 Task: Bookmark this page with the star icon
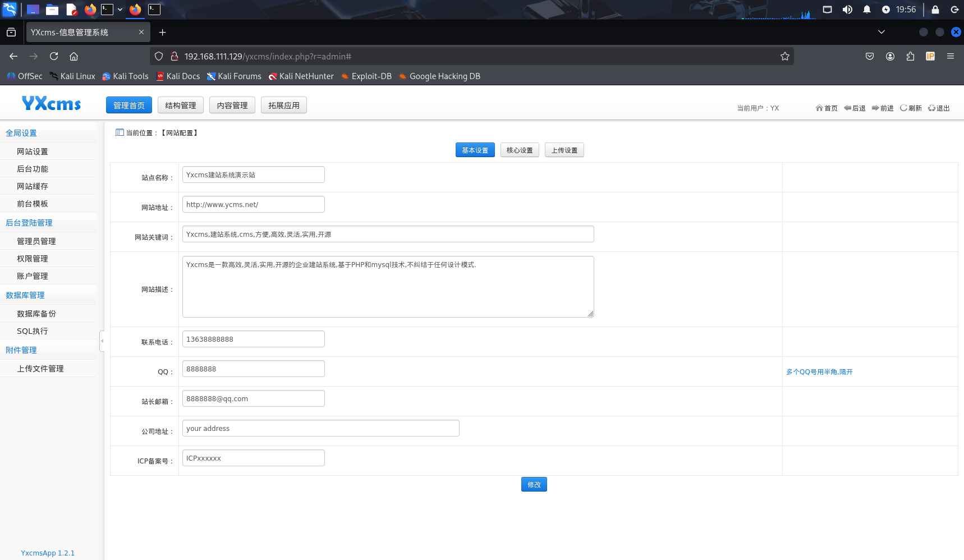[785, 56]
